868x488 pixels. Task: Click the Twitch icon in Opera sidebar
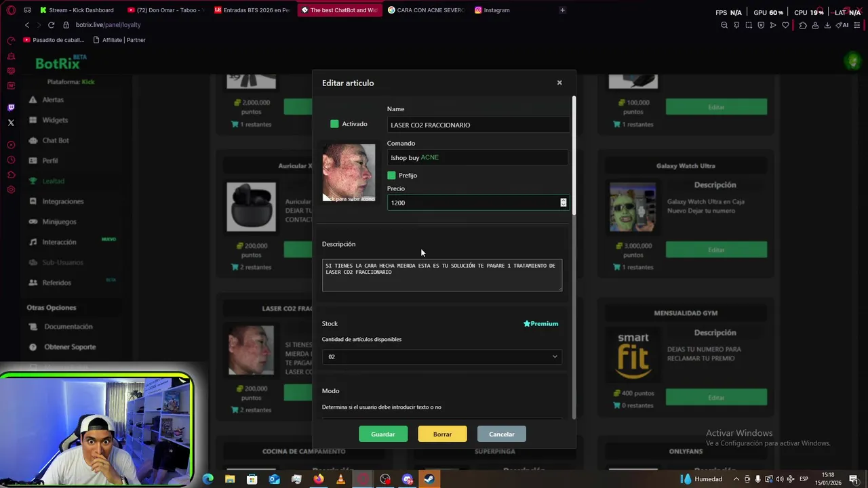[x=11, y=108]
